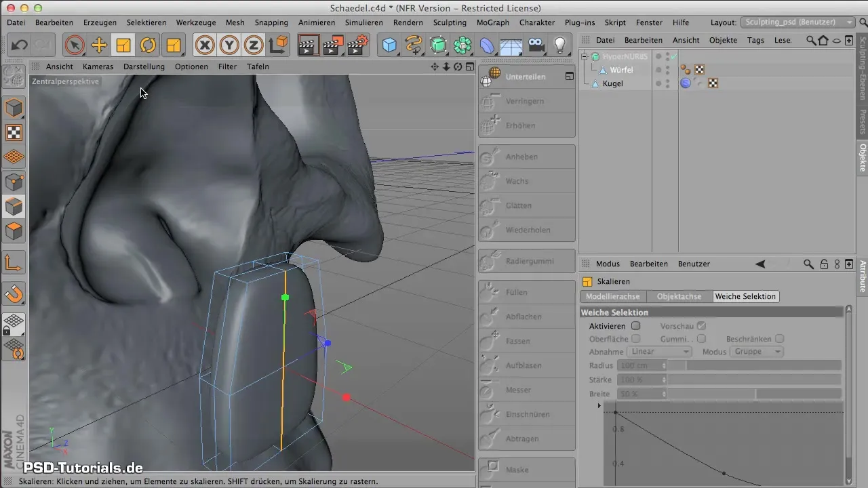Viewport: 868px width, 488px height.
Task: Toggle X axis lock
Action: [205, 45]
